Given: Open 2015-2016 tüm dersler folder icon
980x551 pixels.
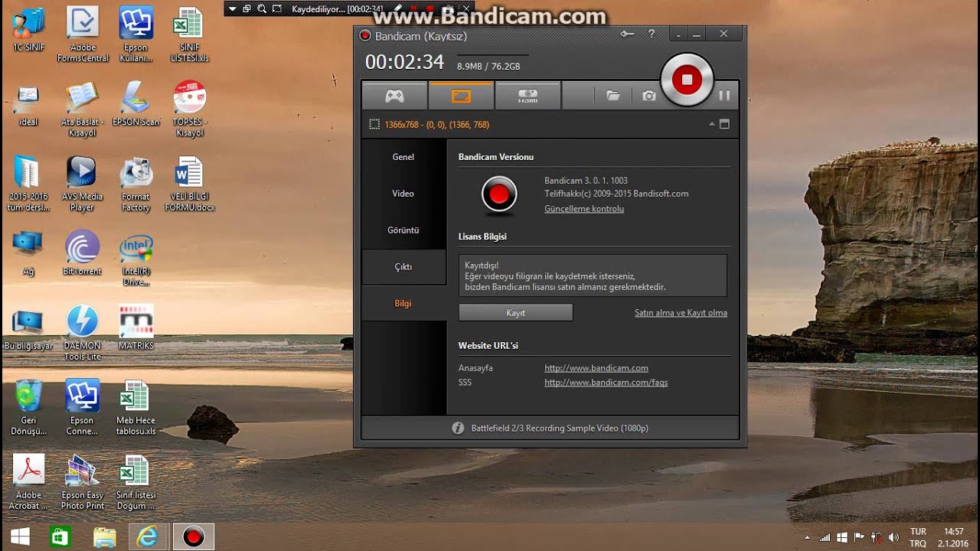Looking at the screenshot, I should [x=28, y=184].
